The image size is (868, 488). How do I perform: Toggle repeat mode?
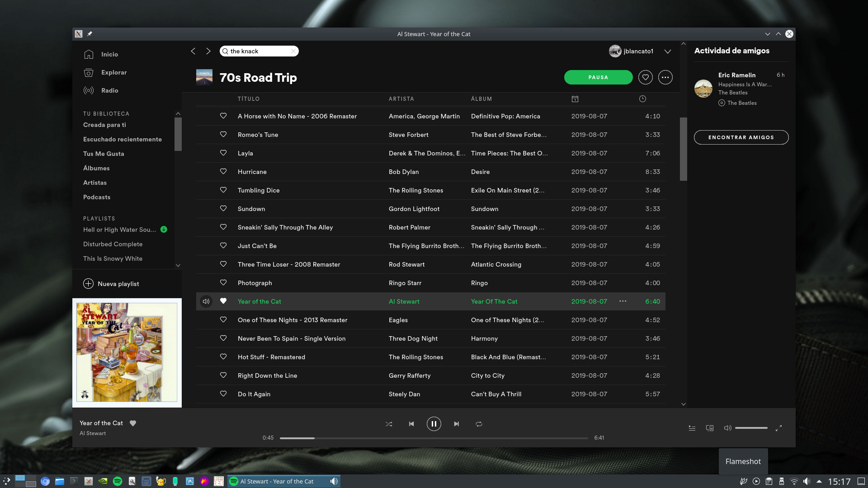479,424
